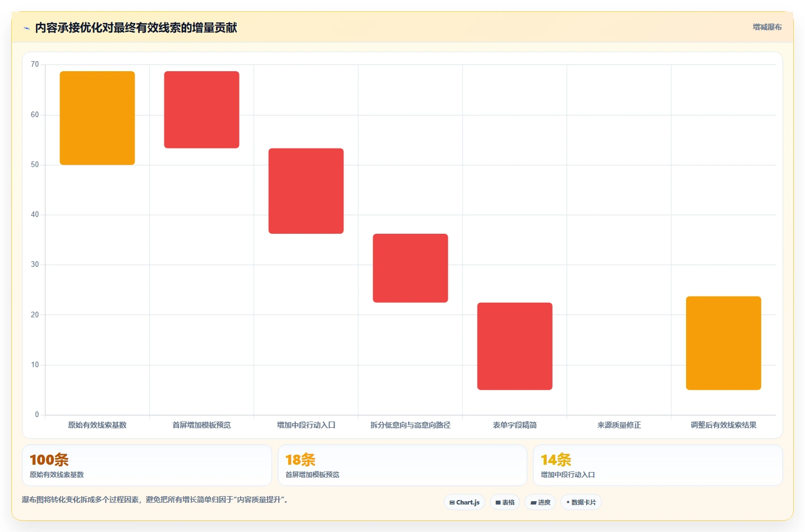805x532 pixels.
Task: Click the y-axis value 0
Action: [x=37, y=415]
